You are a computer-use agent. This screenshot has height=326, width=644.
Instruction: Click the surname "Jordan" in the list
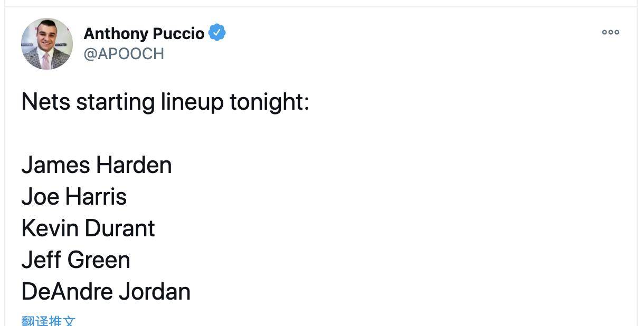pos(154,292)
